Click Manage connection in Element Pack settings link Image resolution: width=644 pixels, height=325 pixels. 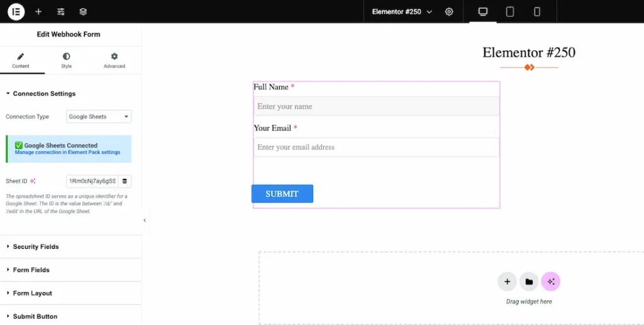(x=67, y=152)
